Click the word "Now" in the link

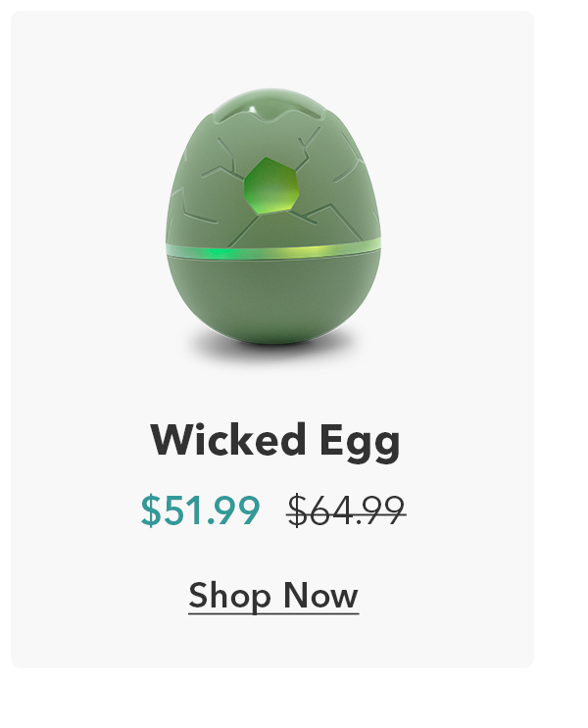pos(320,595)
